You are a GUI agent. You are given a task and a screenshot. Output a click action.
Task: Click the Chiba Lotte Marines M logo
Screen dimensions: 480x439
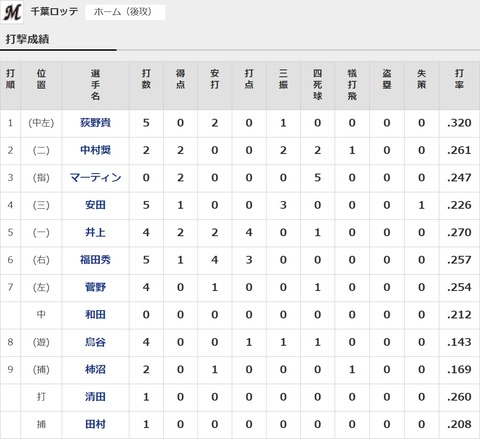coord(12,12)
